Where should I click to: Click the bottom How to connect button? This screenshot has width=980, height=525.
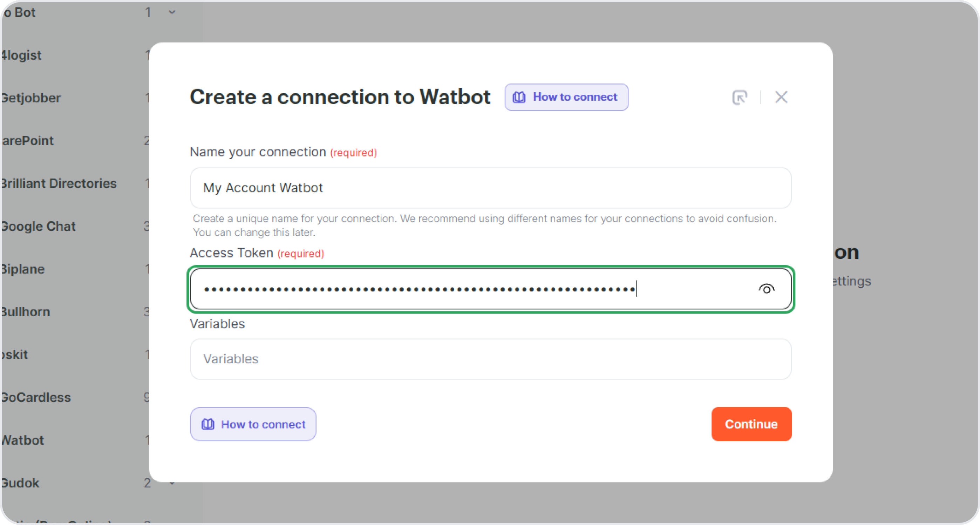(253, 424)
